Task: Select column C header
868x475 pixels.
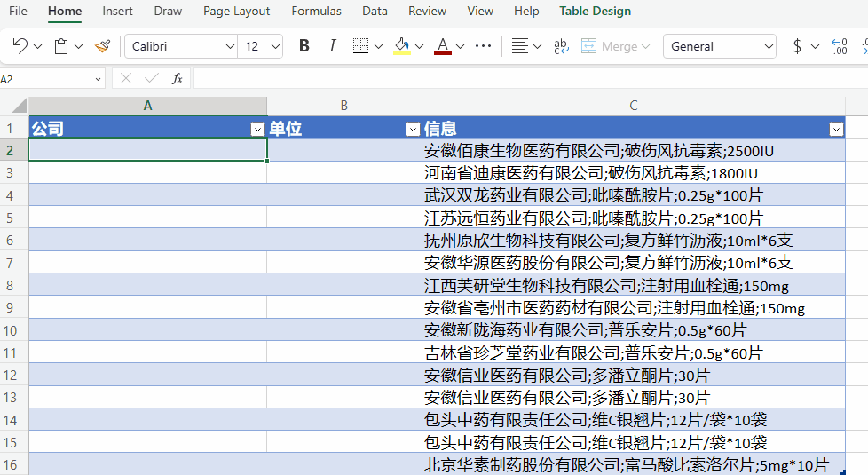Action: coord(634,105)
